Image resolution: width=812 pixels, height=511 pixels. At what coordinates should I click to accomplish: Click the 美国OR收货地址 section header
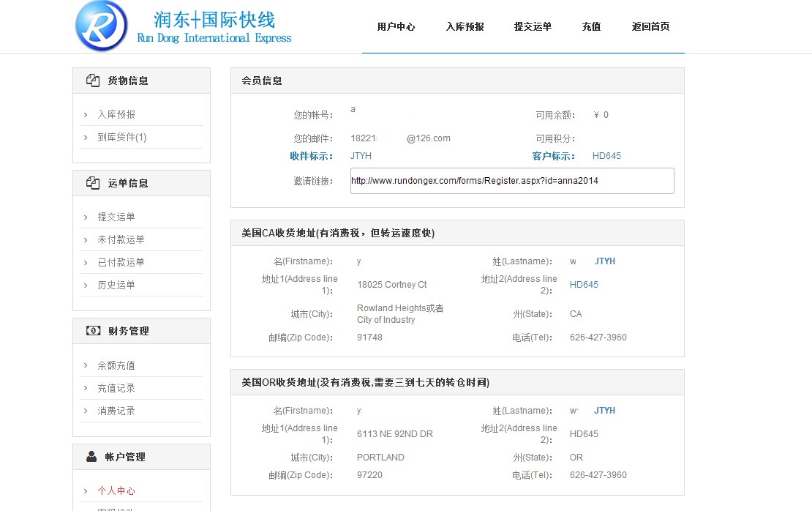[457, 382]
